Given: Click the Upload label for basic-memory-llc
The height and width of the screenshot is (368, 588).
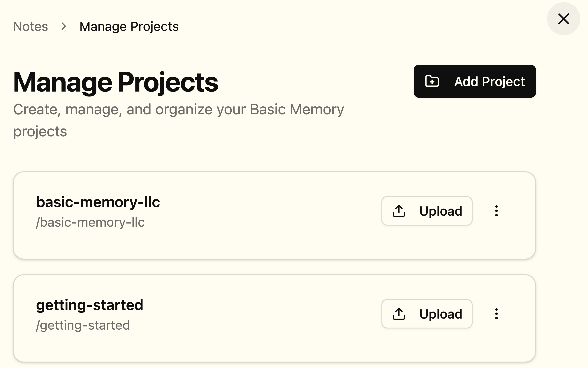Looking at the screenshot, I should pyautogui.click(x=441, y=211).
